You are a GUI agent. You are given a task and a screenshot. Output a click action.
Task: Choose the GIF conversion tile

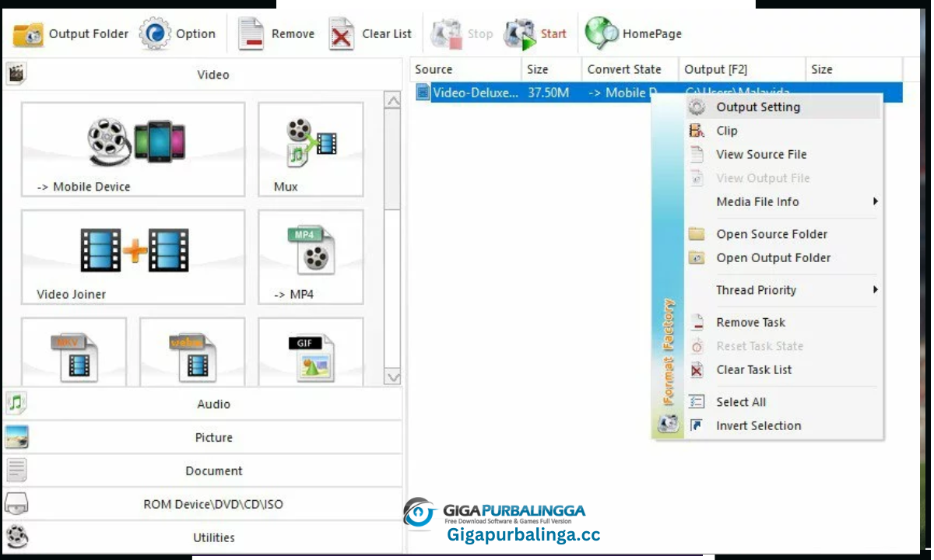311,352
